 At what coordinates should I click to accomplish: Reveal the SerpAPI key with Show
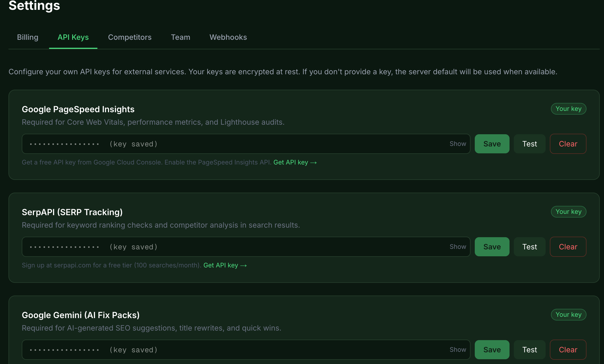(x=458, y=246)
